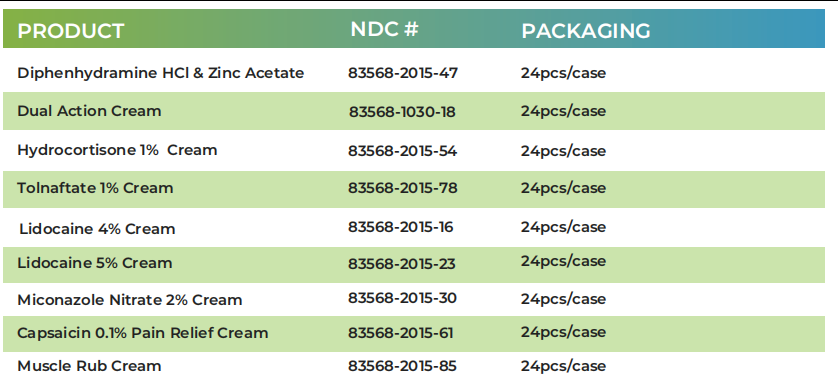This screenshot has height=381, width=838.
Task: Click the PRODUCT column header
Action: 71,31
